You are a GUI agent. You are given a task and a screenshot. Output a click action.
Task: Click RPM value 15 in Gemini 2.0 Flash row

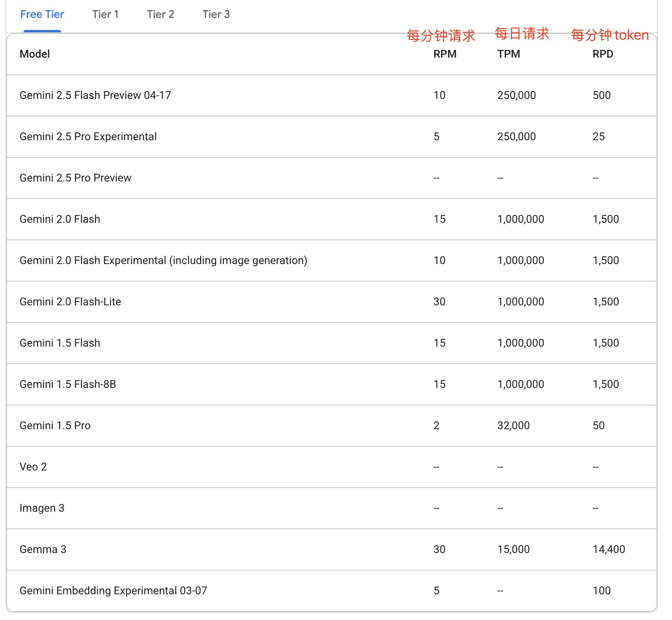(440, 219)
